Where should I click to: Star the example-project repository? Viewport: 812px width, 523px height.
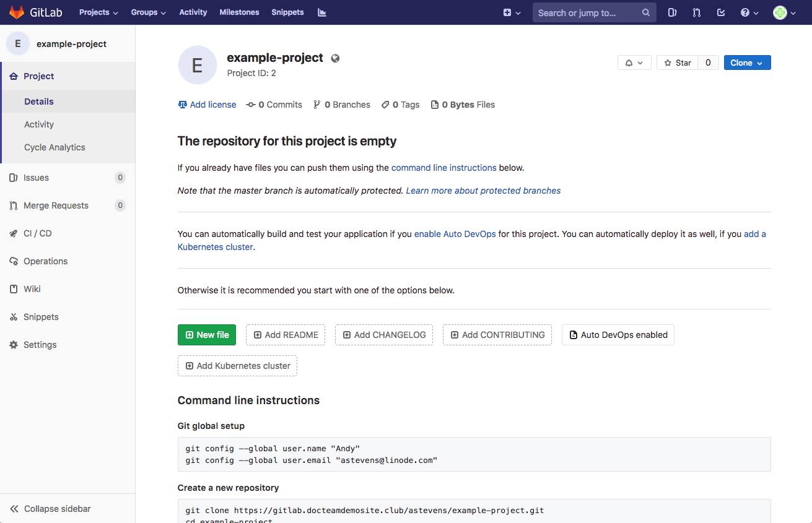point(677,62)
